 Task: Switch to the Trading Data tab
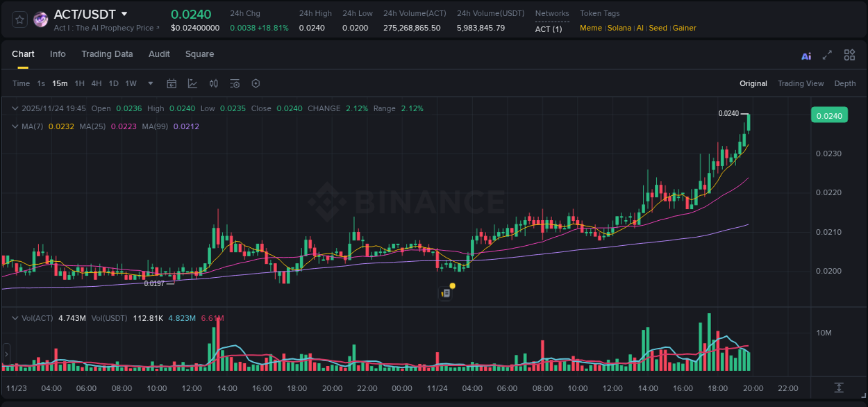pos(107,54)
